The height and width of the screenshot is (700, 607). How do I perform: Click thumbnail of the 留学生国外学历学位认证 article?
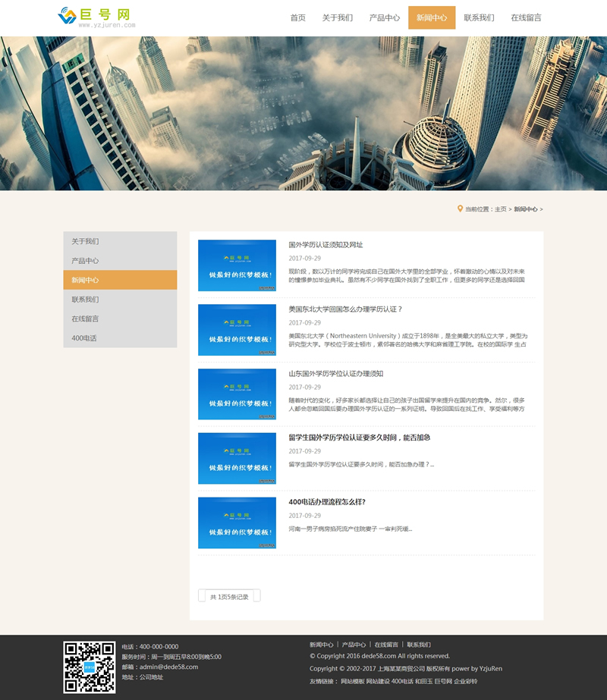[x=237, y=459]
